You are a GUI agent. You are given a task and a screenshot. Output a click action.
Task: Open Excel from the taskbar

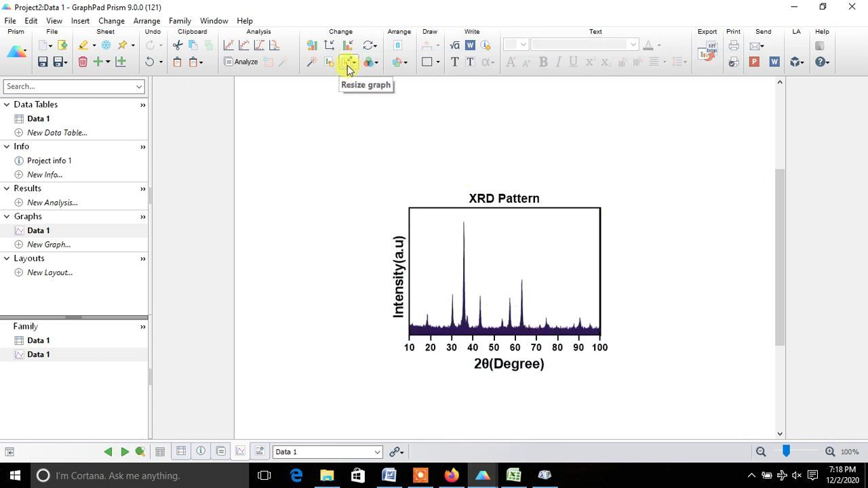[513, 475]
